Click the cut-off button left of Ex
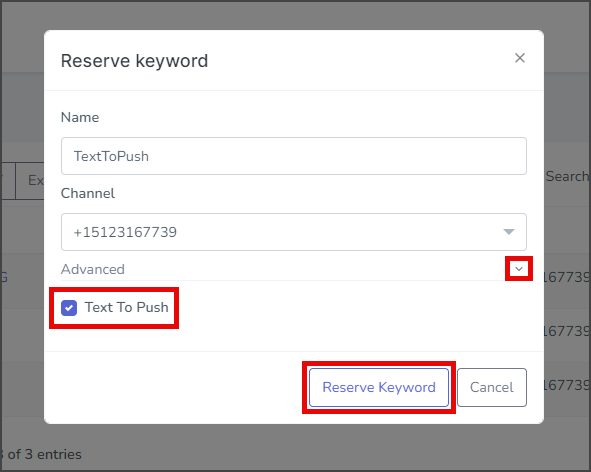The height and width of the screenshot is (472, 591). [x=8, y=180]
